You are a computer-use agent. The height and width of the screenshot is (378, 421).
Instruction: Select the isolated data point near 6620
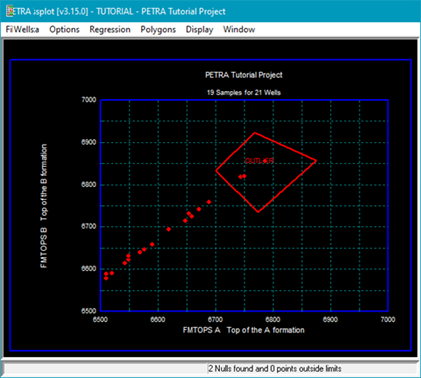pyautogui.click(x=169, y=229)
